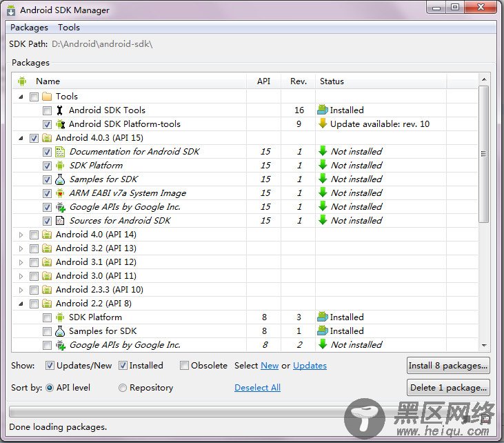Click the Deselect All link
This screenshot has height=443, width=504.
point(257,388)
